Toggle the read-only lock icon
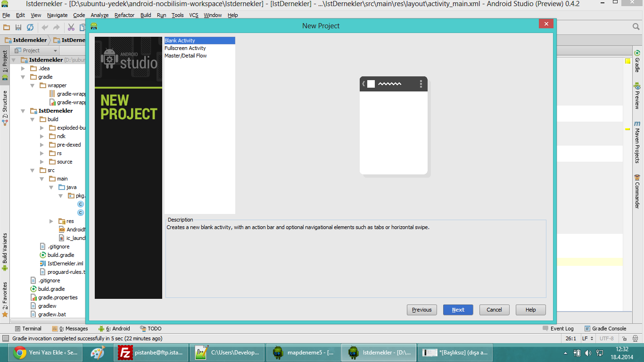644x362 pixels. click(624, 338)
